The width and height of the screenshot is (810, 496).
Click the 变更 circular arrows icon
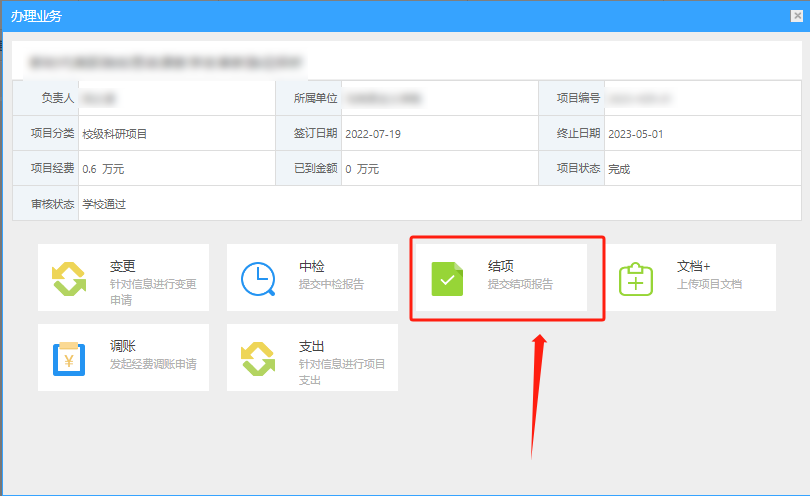pyautogui.click(x=69, y=278)
